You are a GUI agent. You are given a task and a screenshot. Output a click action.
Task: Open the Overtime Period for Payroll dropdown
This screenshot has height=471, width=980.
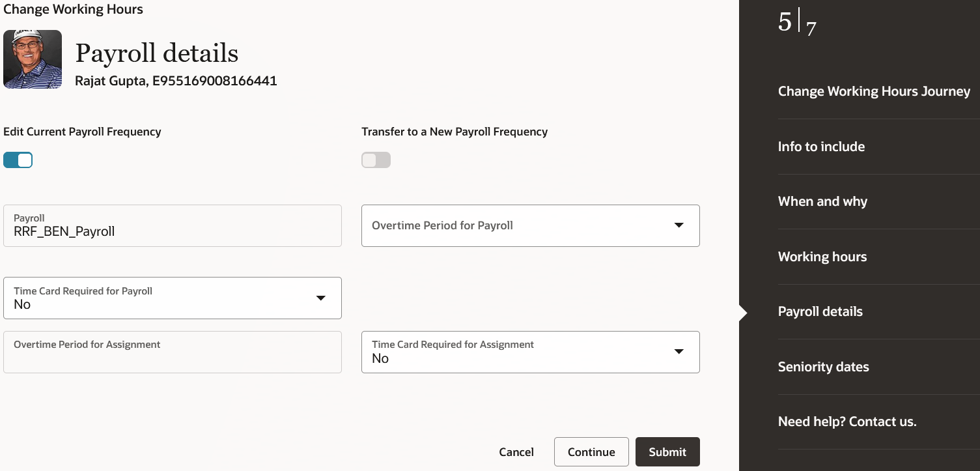click(531, 225)
